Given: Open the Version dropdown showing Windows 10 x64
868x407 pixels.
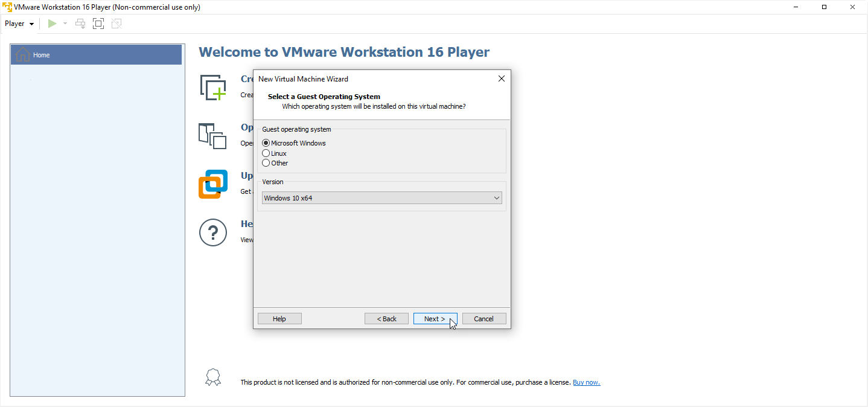Looking at the screenshot, I should [x=382, y=198].
